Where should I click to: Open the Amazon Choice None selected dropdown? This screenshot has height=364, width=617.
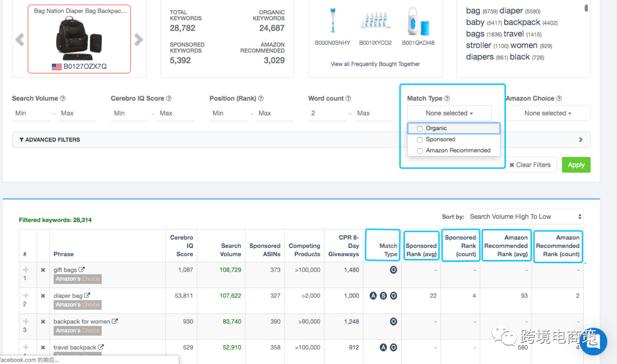point(548,113)
